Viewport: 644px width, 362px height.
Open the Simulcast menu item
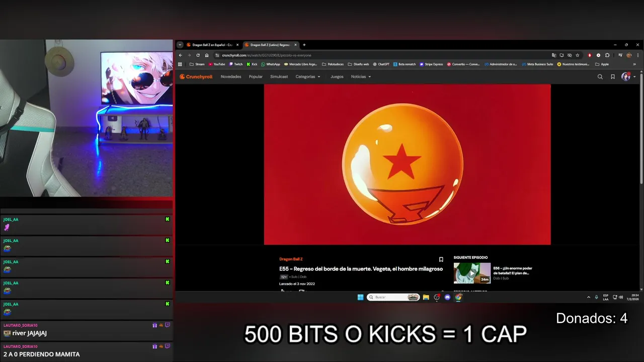click(x=279, y=77)
